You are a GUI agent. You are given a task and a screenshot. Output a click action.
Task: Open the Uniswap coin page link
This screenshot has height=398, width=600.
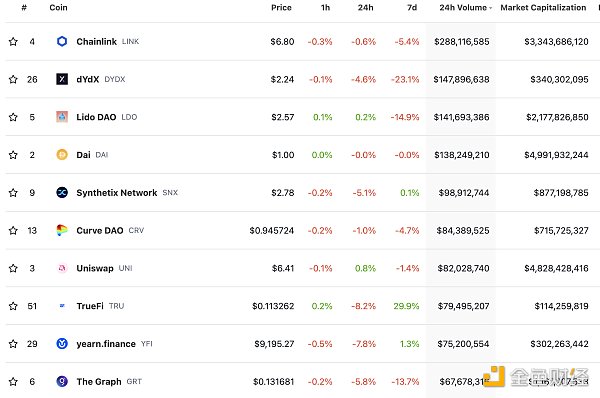(95, 268)
